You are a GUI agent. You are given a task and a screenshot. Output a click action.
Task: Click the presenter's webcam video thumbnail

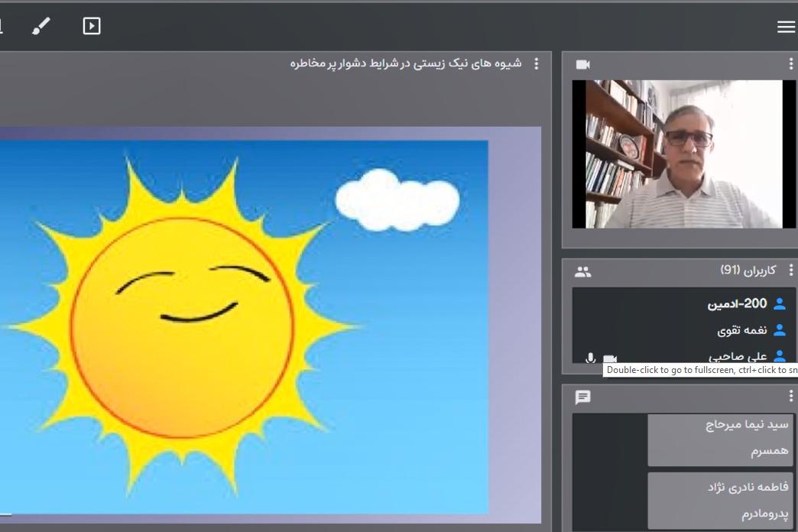684,154
